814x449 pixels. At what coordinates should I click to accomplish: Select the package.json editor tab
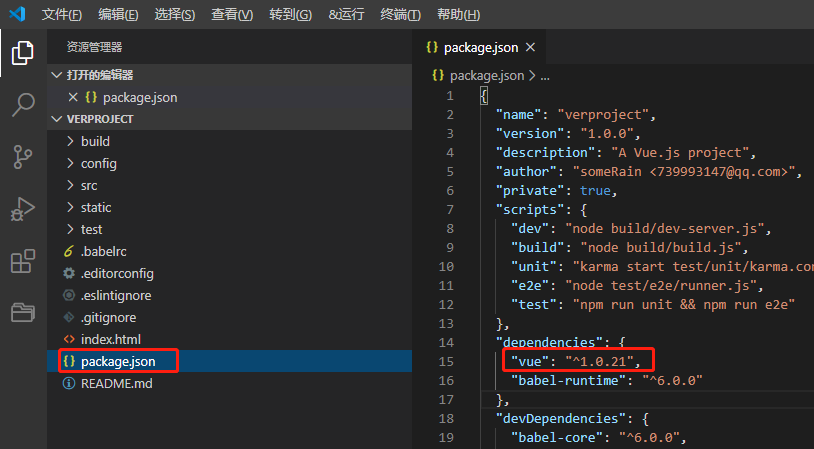(x=480, y=47)
